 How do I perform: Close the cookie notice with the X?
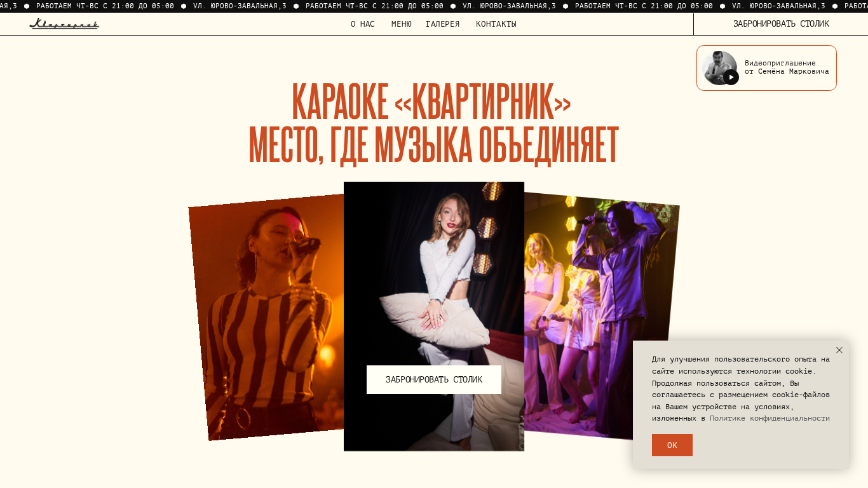pos(839,350)
